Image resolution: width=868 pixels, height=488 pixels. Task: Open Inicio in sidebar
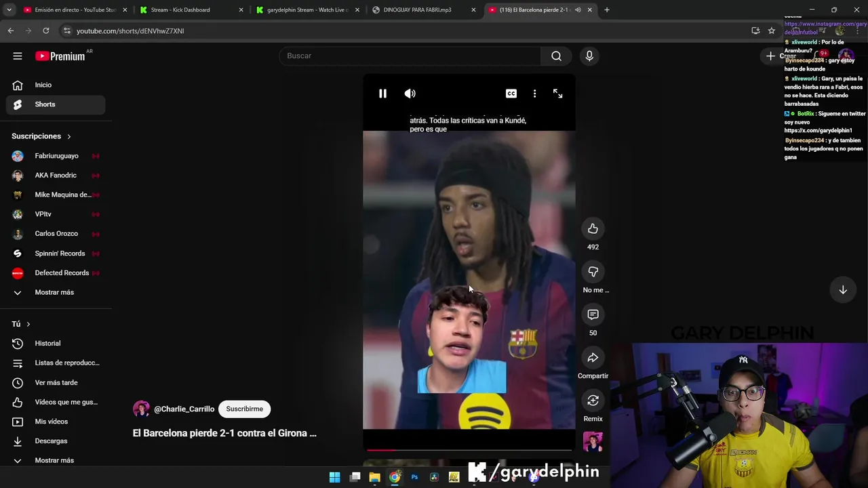tap(56, 85)
